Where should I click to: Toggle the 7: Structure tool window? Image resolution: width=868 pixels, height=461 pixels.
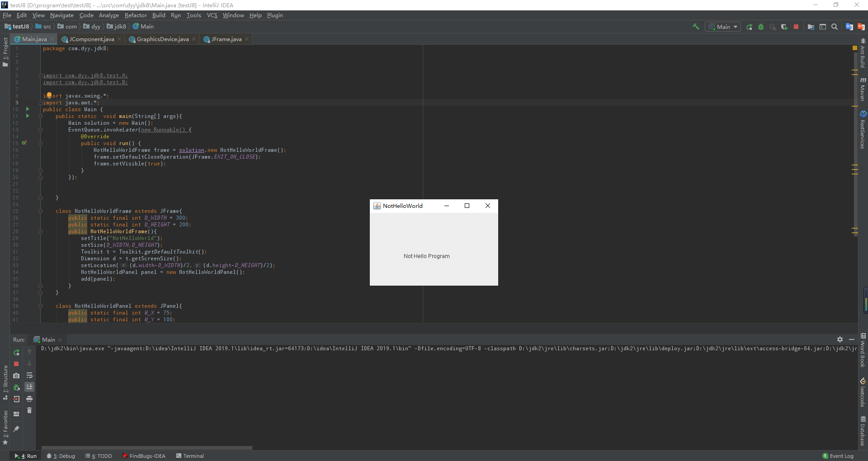point(5,382)
